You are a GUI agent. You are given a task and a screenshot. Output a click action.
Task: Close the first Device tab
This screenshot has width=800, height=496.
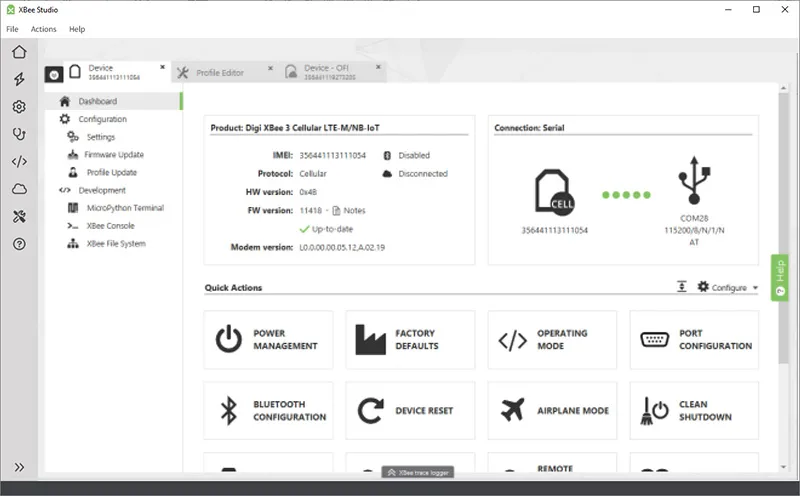[x=162, y=67]
